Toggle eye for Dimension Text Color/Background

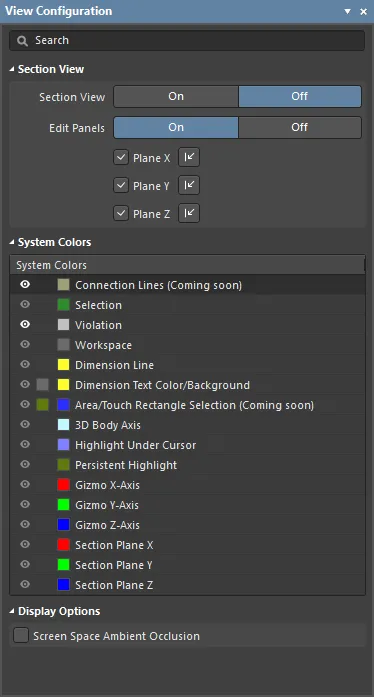click(25, 385)
